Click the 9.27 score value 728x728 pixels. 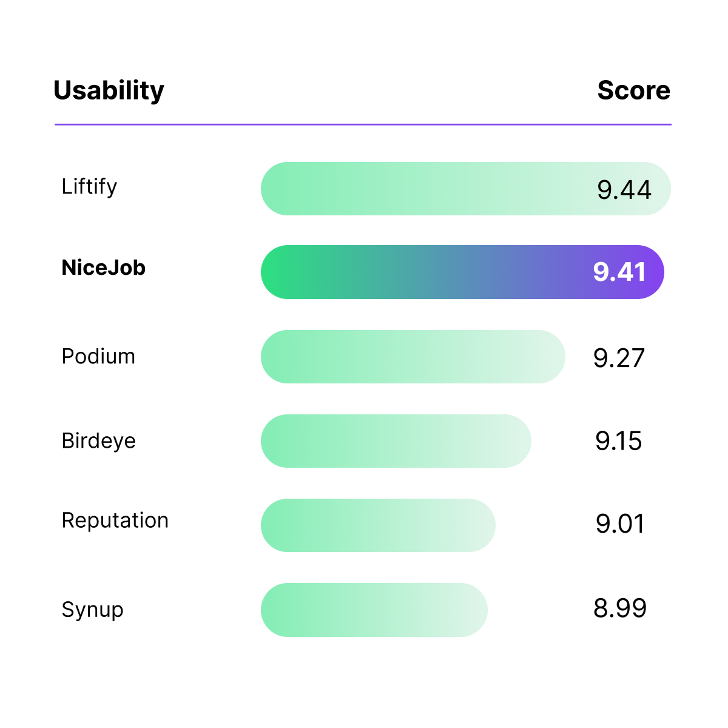tap(619, 358)
